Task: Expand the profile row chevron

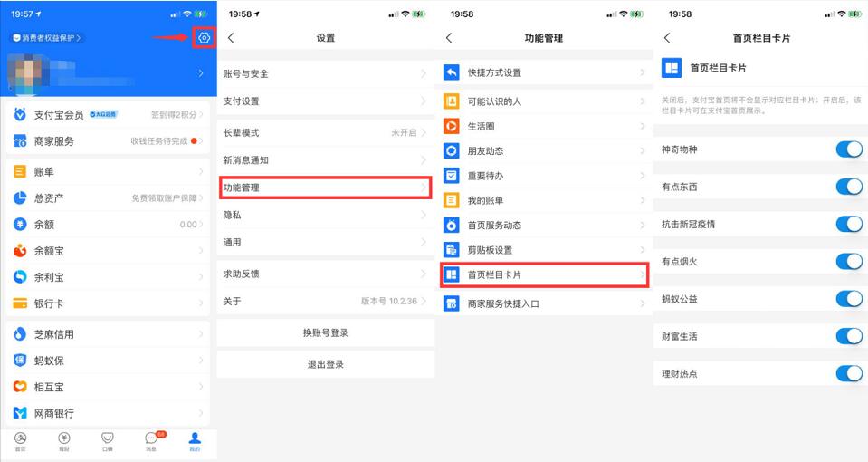Action: click(x=201, y=73)
